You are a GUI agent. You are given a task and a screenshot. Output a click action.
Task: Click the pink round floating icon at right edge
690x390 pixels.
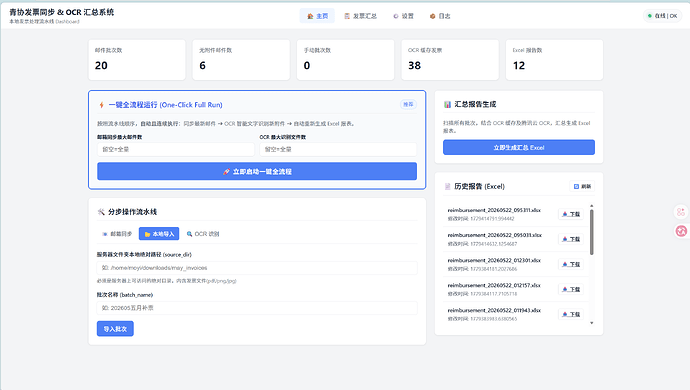click(x=681, y=231)
